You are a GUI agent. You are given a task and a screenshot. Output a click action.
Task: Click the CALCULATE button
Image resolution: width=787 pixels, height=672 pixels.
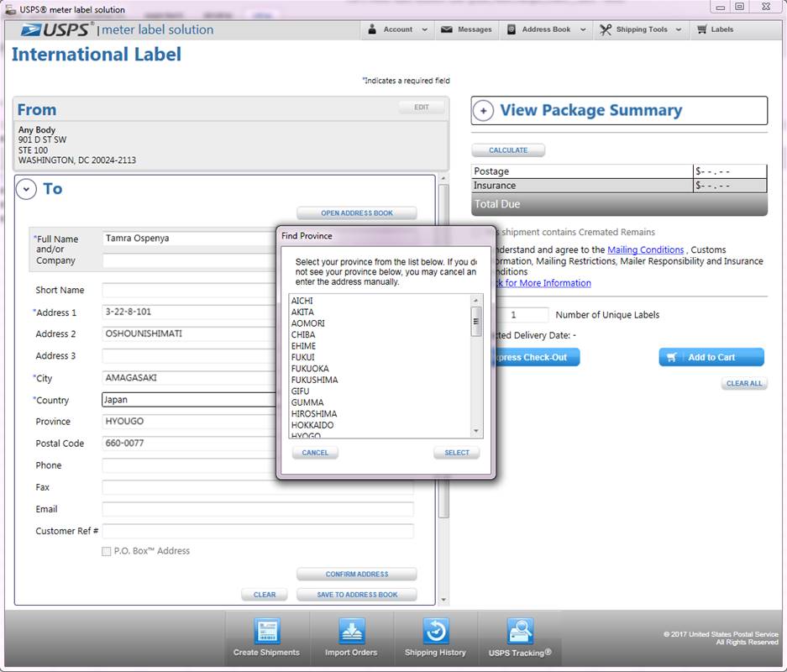click(508, 150)
